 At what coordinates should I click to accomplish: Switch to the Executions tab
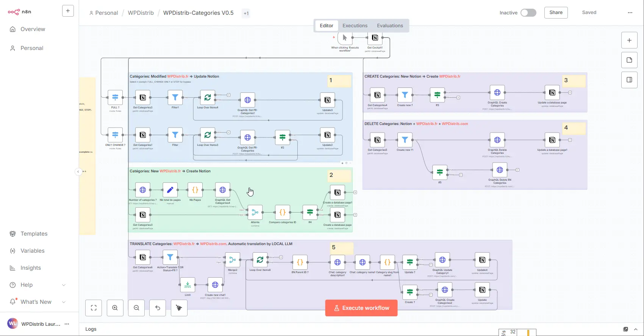coord(355,26)
